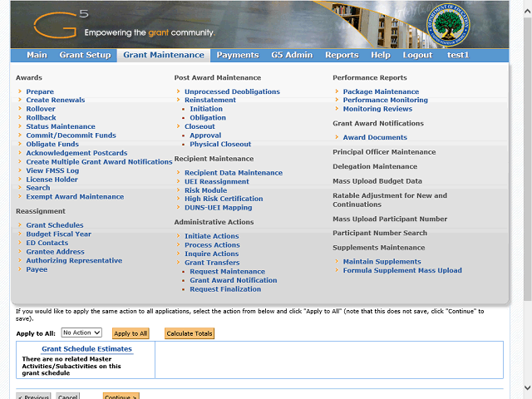Open Request Finalization
This screenshot has width=532, height=399.
coord(225,289)
